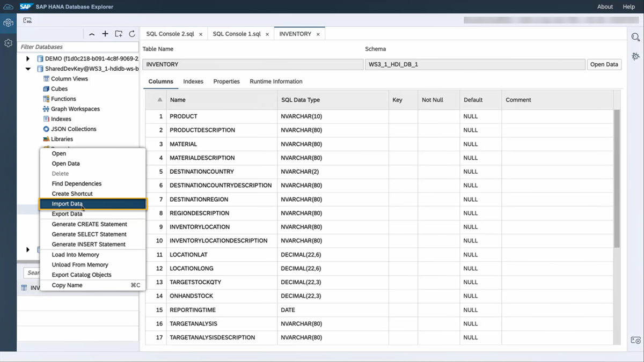The height and width of the screenshot is (362, 644).
Task: Click the Indexes folder icon
Action: [46, 119]
